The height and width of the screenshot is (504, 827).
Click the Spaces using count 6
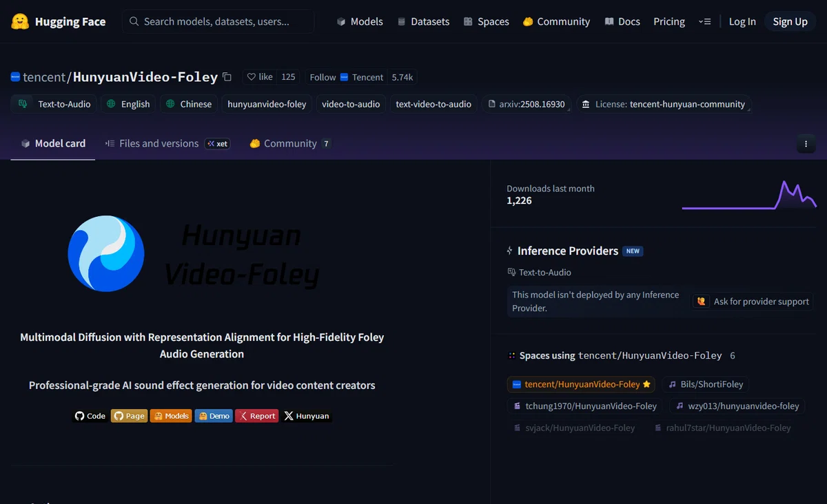[x=733, y=356]
